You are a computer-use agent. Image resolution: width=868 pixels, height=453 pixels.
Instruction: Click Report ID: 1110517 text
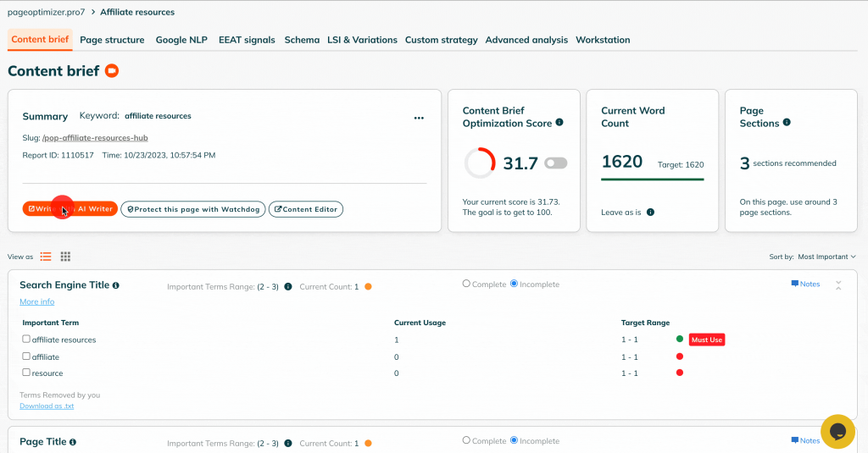click(58, 155)
